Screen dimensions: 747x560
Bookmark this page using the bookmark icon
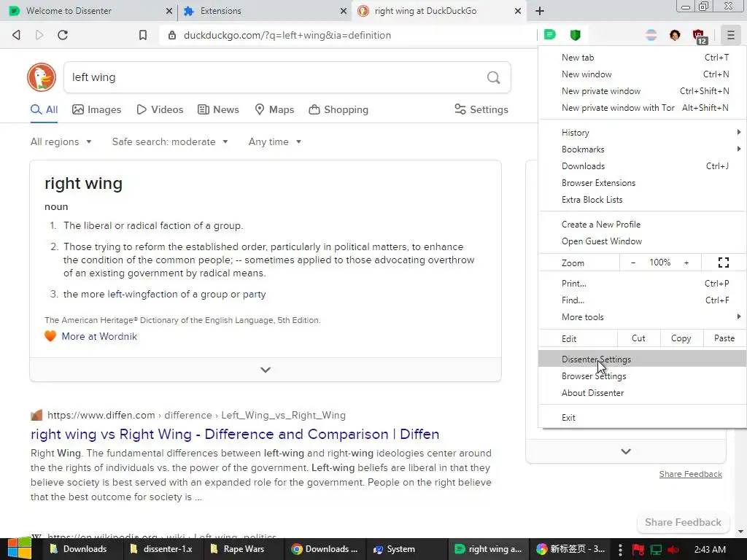143,35
